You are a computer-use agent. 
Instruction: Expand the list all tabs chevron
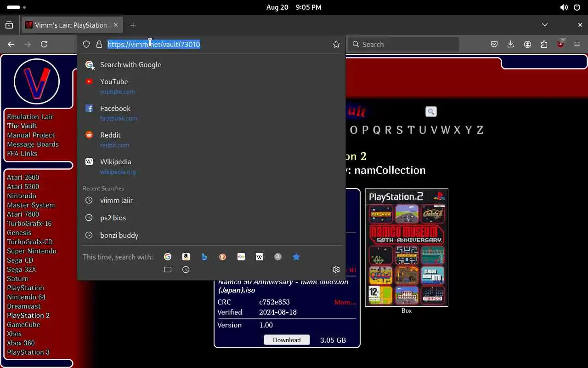tap(545, 25)
